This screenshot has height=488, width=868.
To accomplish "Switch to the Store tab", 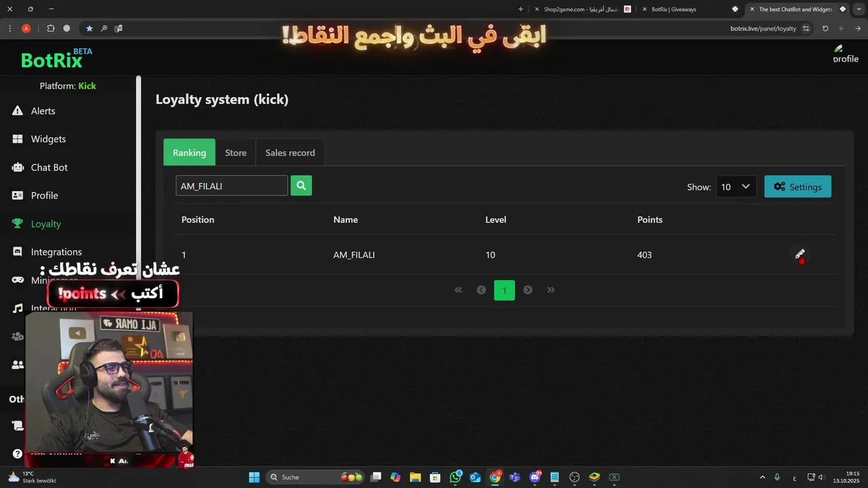I will [x=236, y=152].
